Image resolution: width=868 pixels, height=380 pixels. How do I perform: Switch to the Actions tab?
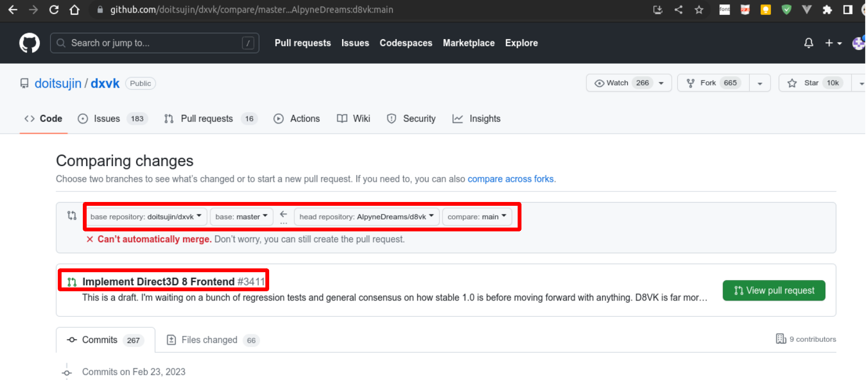tap(297, 119)
